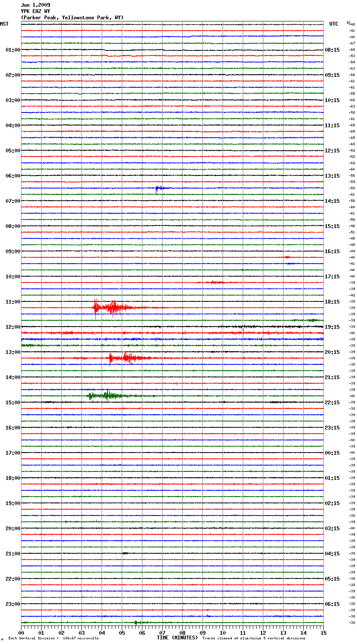Click the '06:15' UTC row label
This screenshot has width=357, height=644.
coord(332,604)
